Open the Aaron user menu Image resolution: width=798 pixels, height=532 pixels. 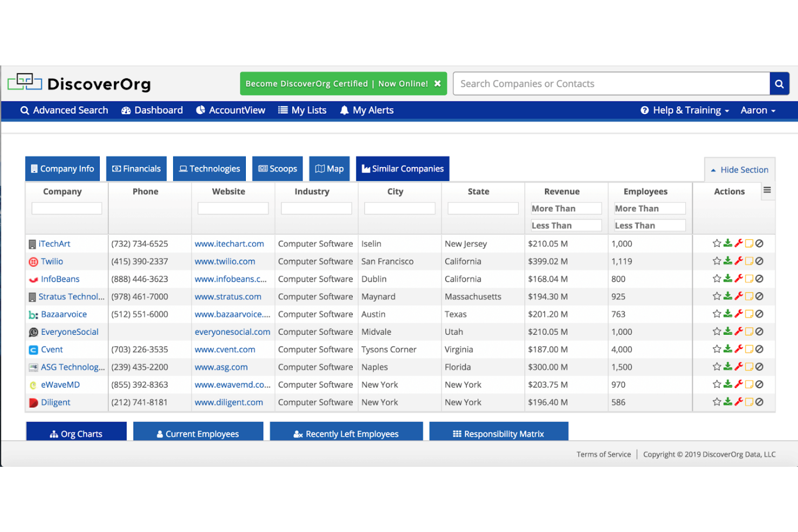click(x=758, y=110)
